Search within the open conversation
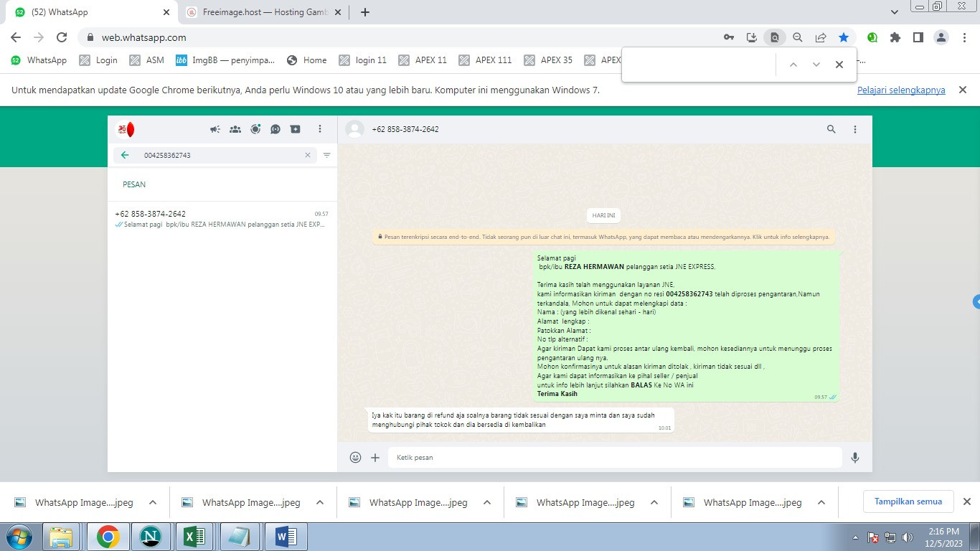 (831, 129)
